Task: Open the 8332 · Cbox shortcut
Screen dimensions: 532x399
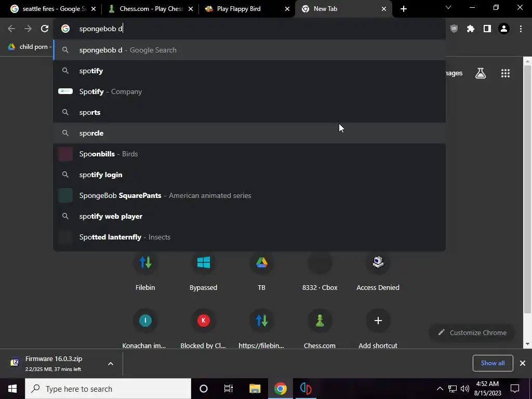Action: tap(320, 272)
